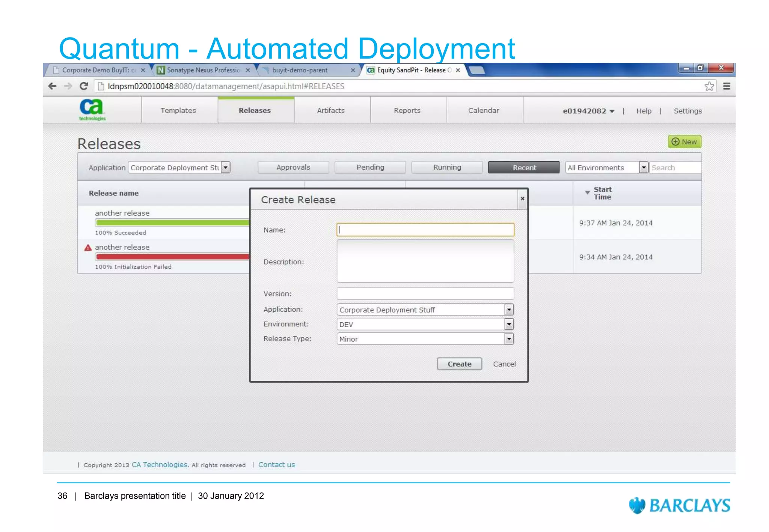769x532 pixels.
Task: Focus the Name input field
Action: (425, 230)
